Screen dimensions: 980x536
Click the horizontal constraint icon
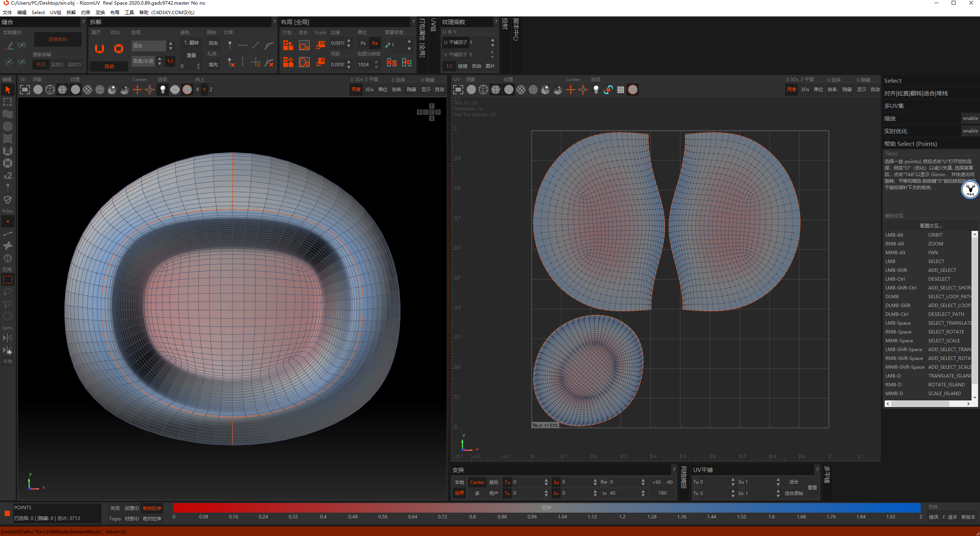(243, 45)
